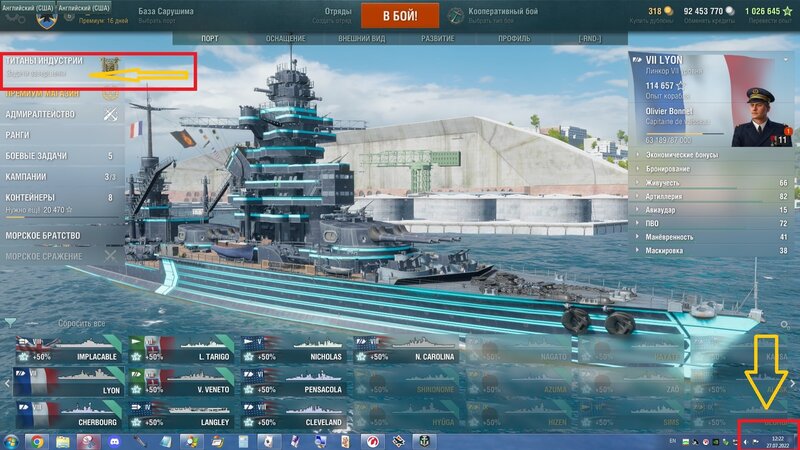Expand Экономические бонусы section

click(682, 155)
